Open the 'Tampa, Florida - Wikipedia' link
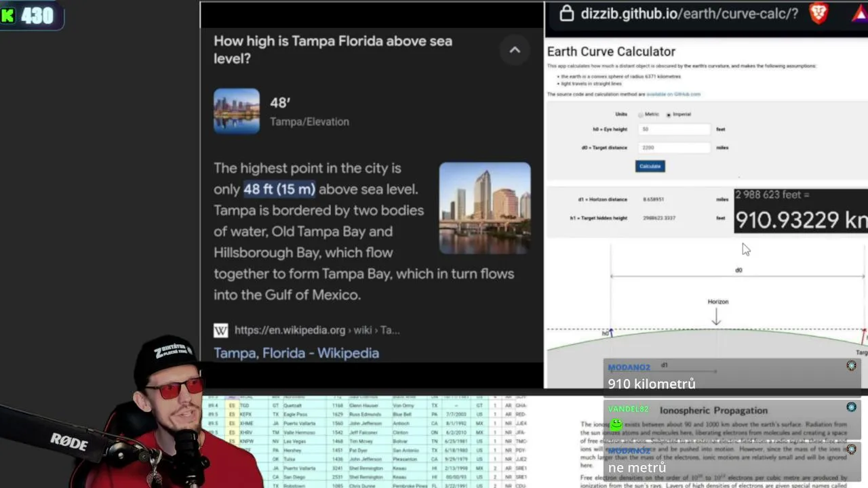 point(296,352)
